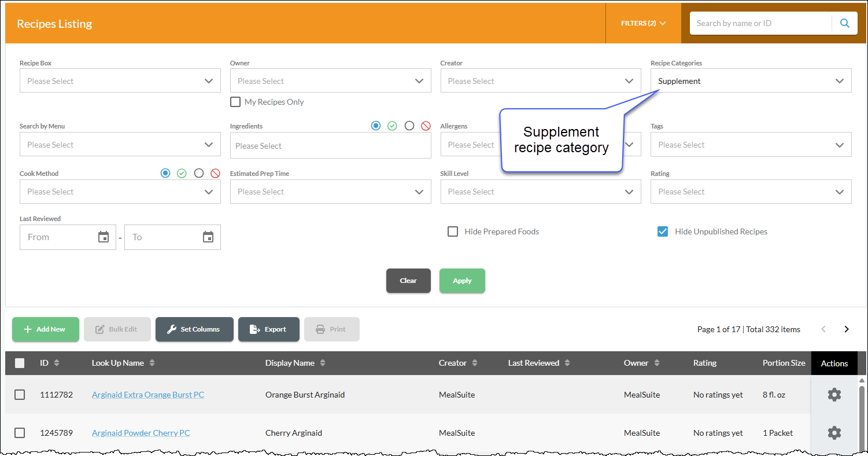The height and width of the screenshot is (456, 868).
Task: Uncheck Hide Unpublished Recipes
Action: 663,231
